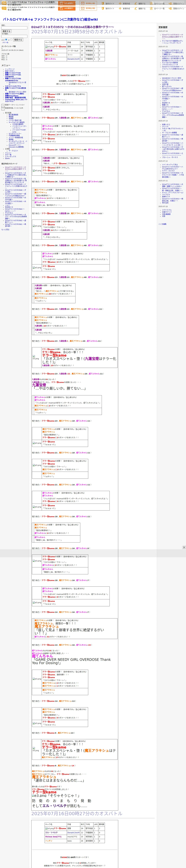
Task: Open ザ・クエスト under 企画集
Action: 13,151
